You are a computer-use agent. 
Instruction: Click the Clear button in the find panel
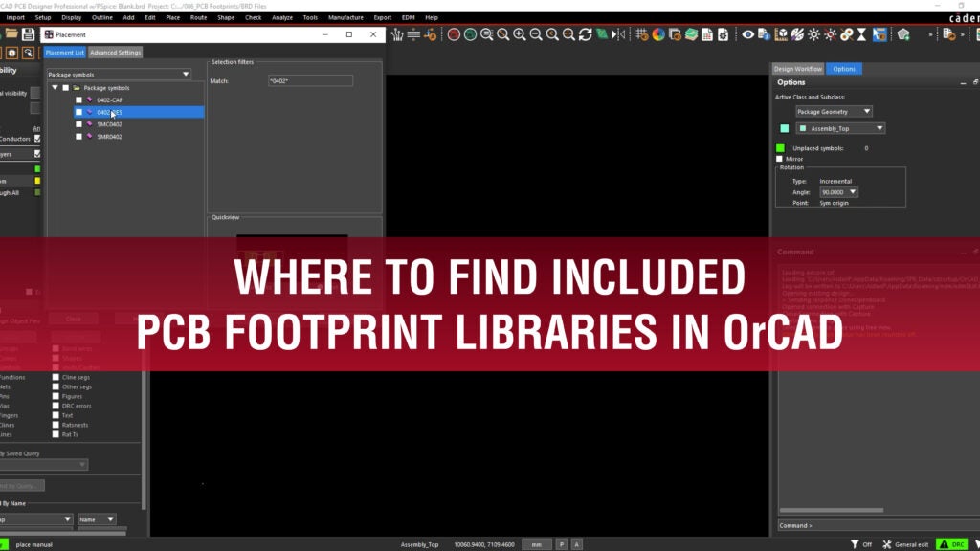click(x=73, y=319)
